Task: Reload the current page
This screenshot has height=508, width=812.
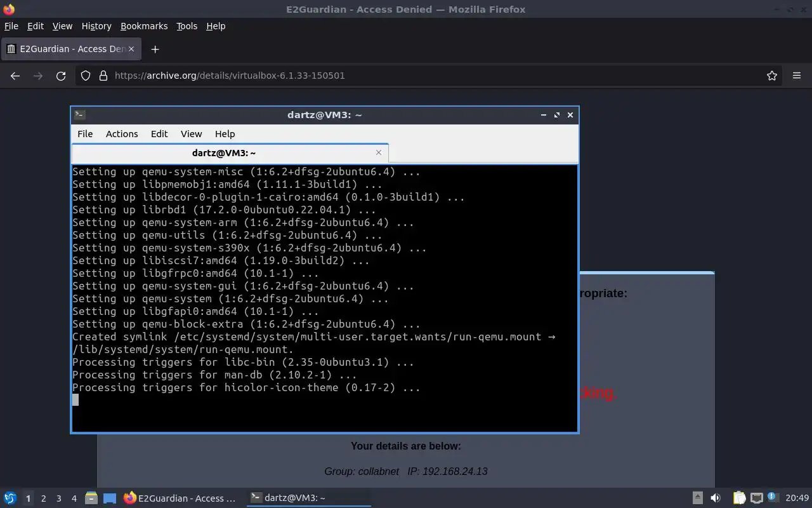Action: pyautogui.click(x=61, y=76)
